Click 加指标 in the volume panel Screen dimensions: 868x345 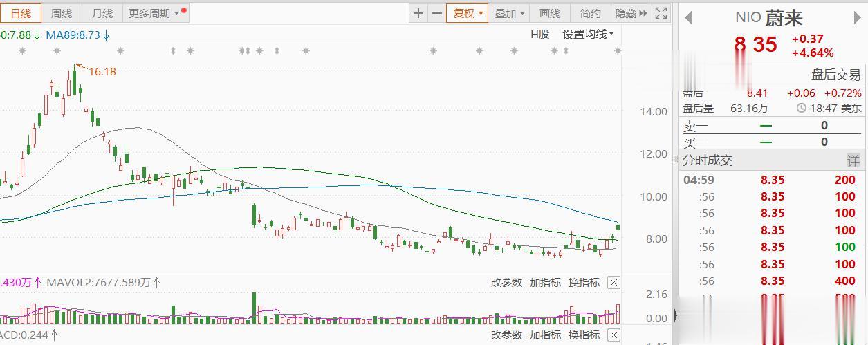pos(545,282)
